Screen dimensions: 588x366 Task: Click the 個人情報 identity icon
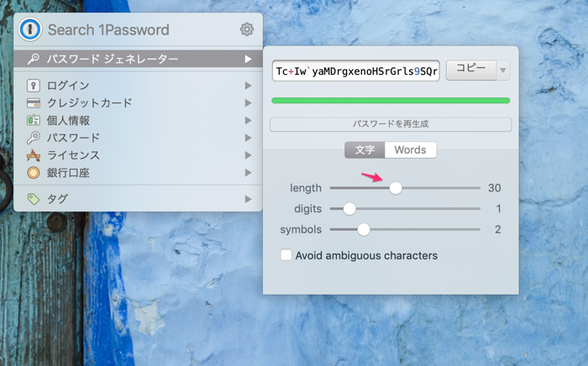click(x=34, y=120)
